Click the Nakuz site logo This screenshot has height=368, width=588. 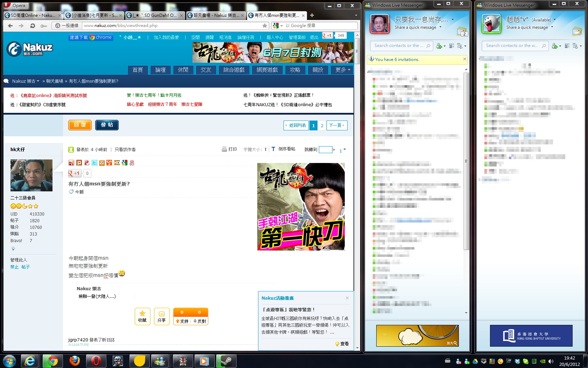(x=29, y=49)
